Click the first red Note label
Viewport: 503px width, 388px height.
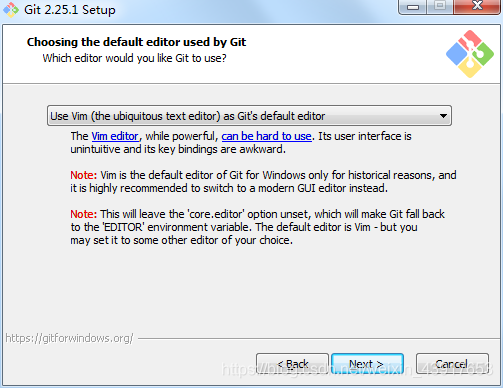(83, 175)
